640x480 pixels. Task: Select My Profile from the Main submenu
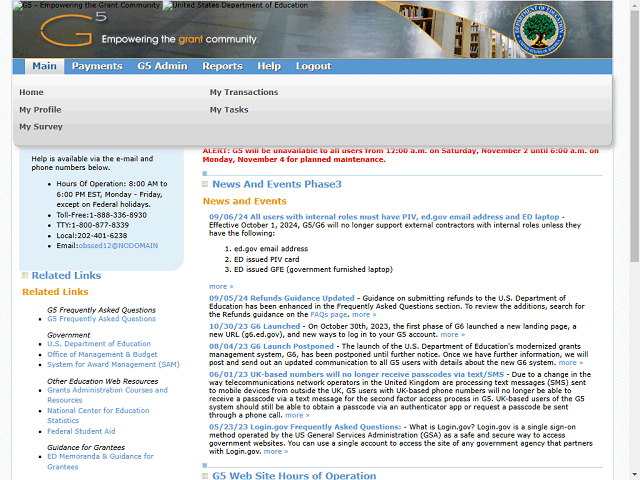[40, 110]
